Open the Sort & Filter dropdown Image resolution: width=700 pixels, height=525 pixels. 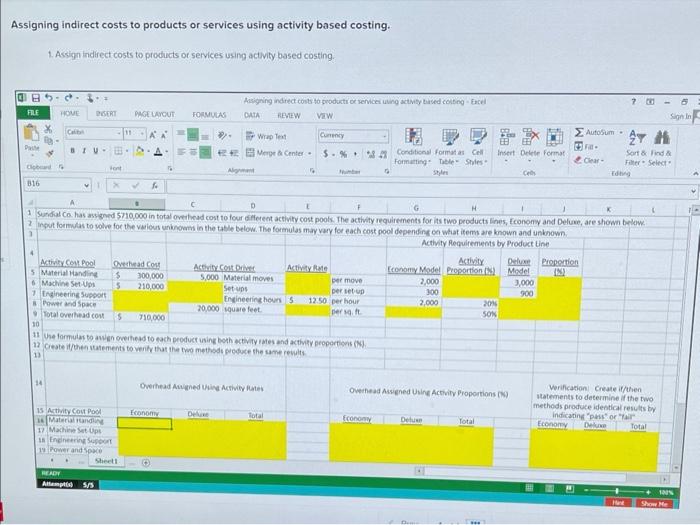click(x=636, y=149)
